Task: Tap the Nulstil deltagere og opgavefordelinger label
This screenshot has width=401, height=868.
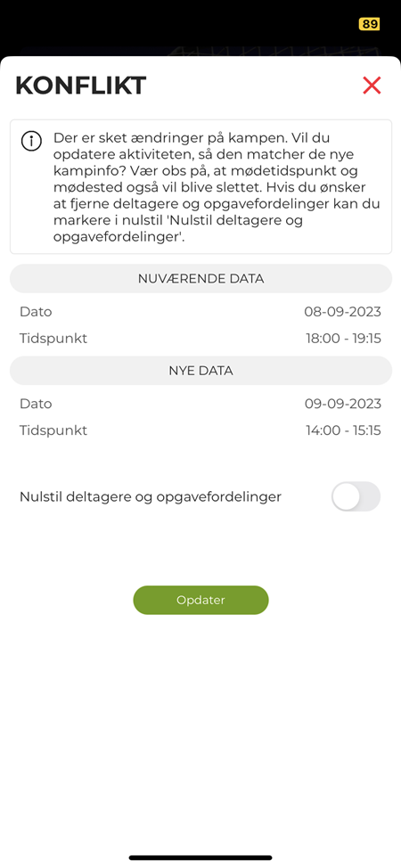Action: coord(151,496)
